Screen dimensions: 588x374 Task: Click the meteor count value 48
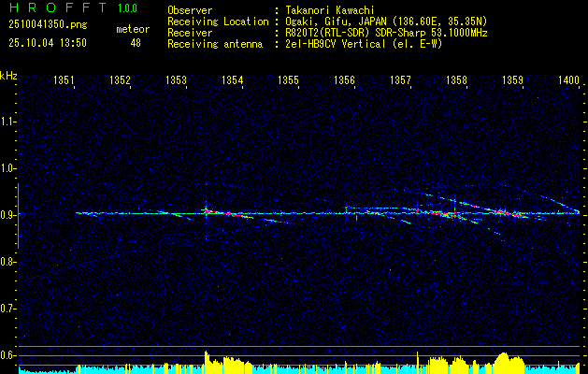pos(136,43)
